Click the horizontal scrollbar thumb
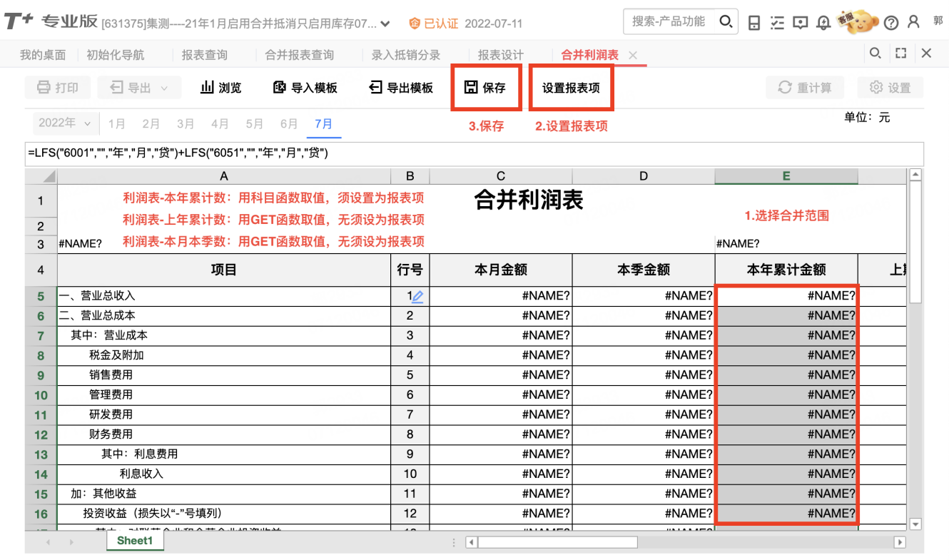 point(557,543)
